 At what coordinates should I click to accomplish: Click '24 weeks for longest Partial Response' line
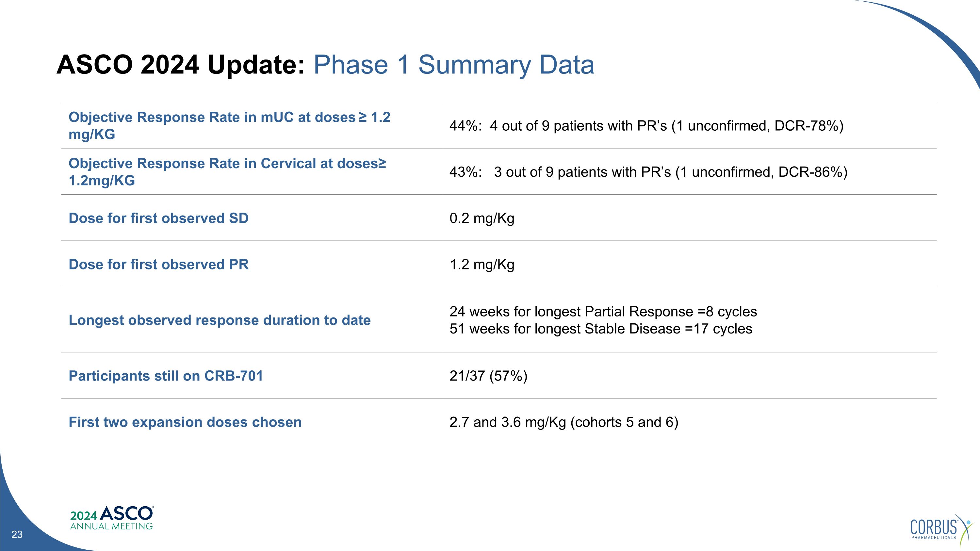click(x=603, y=312)
